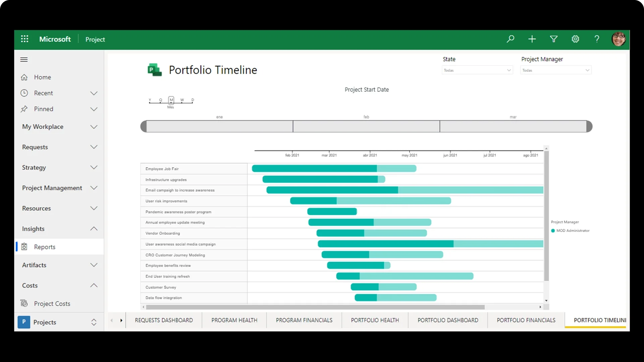Go to Home in the sidebar
The width and height of the screenshot is (644, 362).
[x=42, y=77]
